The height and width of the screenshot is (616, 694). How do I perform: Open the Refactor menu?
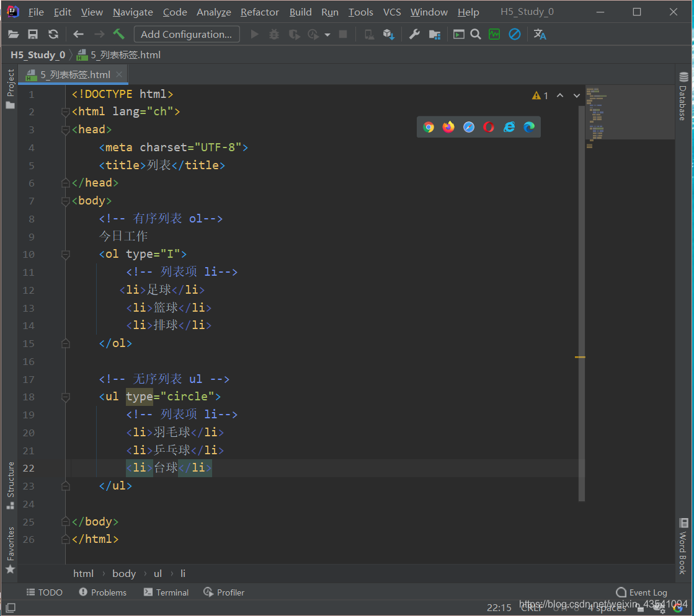click(x=260, y=12)
